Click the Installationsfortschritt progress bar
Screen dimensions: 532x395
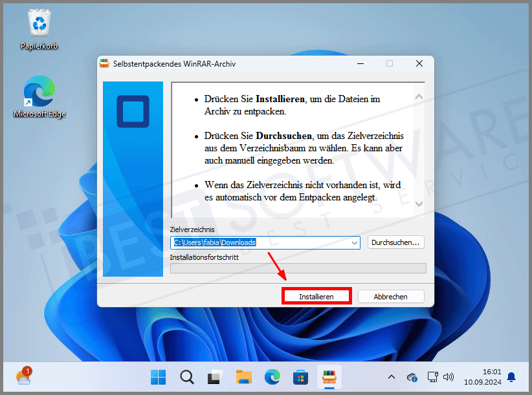(298, 268)
